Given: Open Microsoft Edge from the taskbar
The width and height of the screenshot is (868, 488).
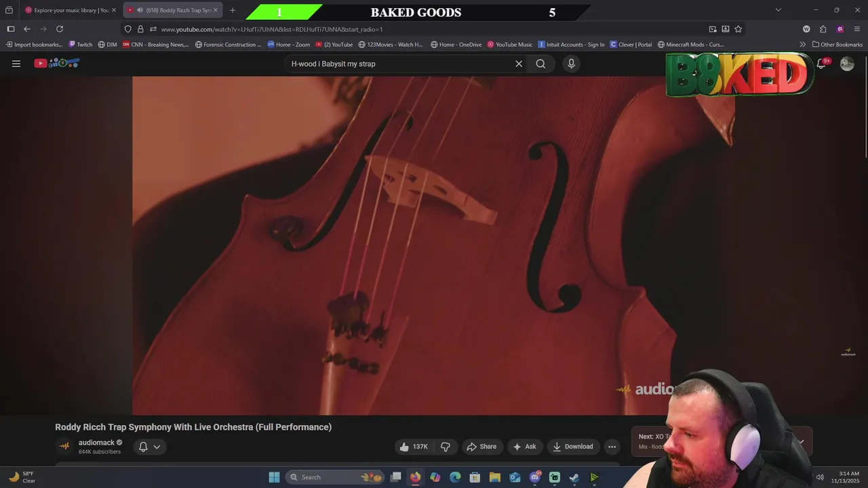Looking at the screenshot, I should click(455, 477).
